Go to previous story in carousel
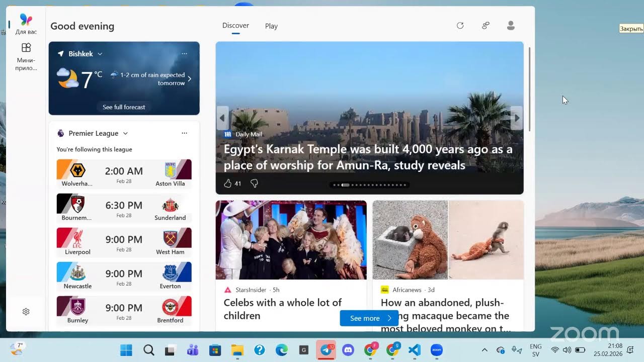644x362 pixels. click(222, 118)
